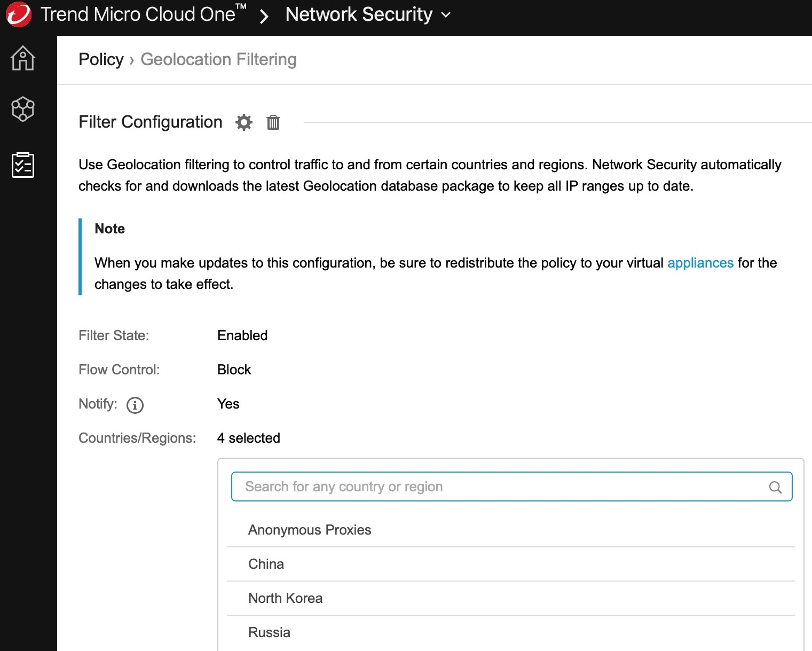The height and width of the screenshot is (651, 812).
Task: Select Russia in the list
Action: [x=511, y=632]
